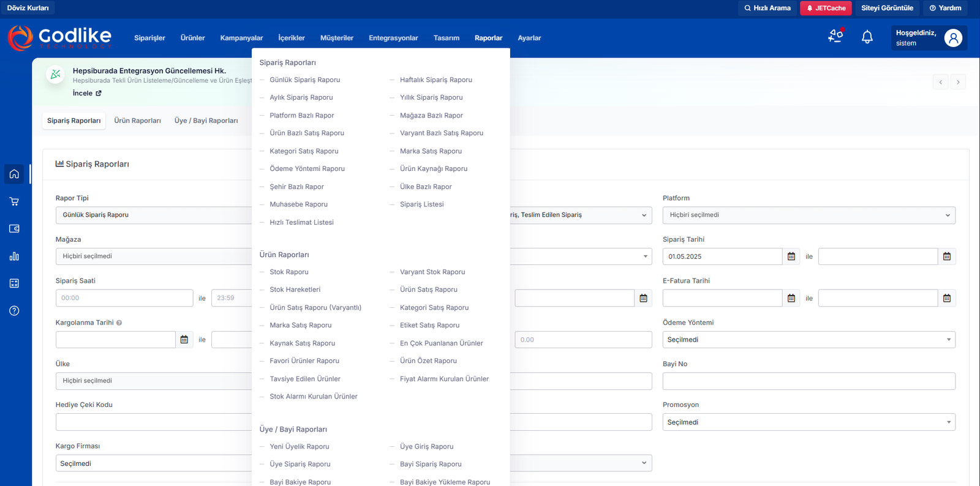The height and width of the screenshot is (486, 980).
Task: Expand the Platform dropdown
Action: tap(809, 215)
